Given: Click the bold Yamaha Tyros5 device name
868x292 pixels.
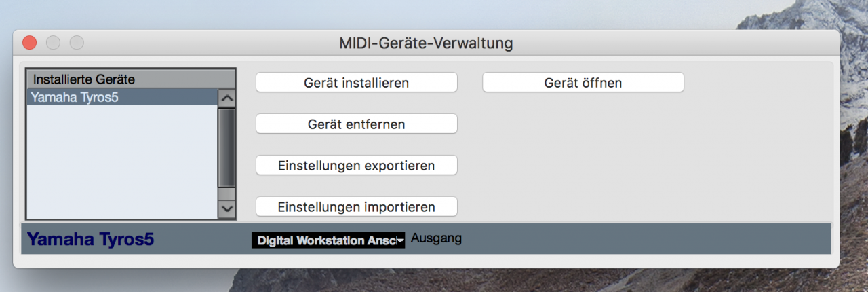Looking at the screenshot, I should [90, 240].
